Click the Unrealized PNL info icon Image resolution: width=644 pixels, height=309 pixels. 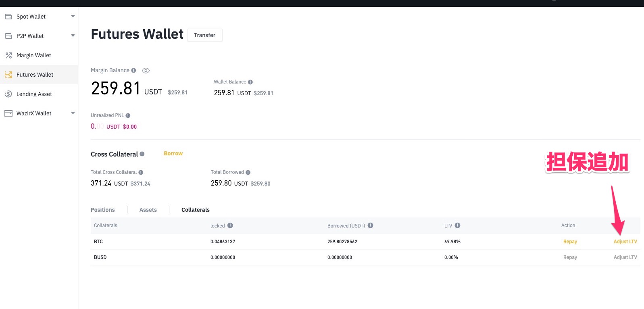coord(128,115)
